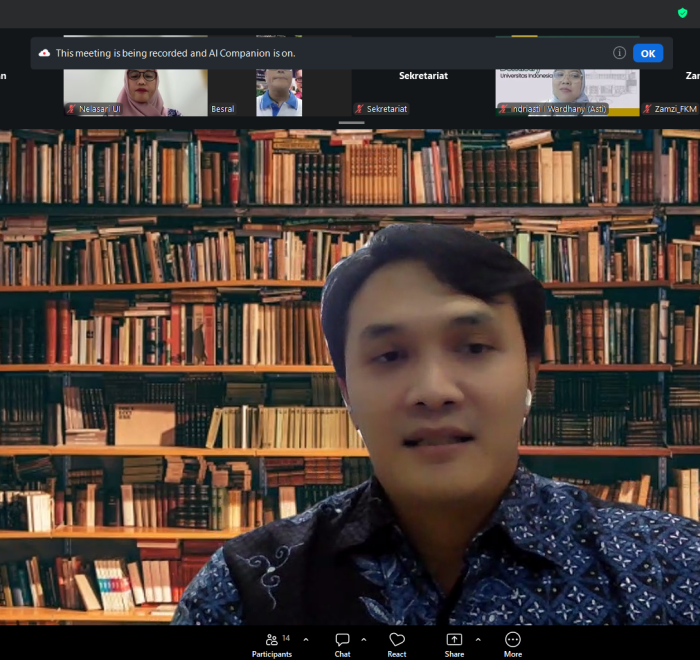Select the Sekretariat participant tile
700x660 pixels.
pos(423,92)
